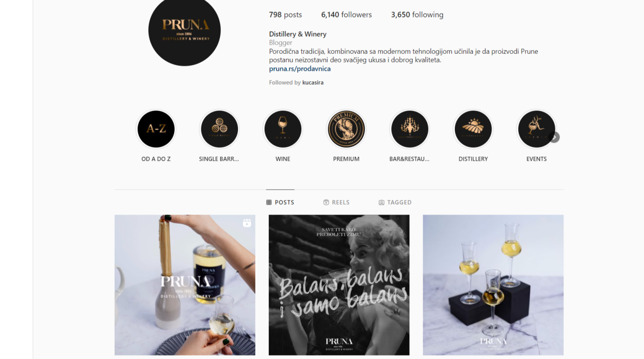The height and width of the screenshot is (359, 644).
Task: Open the BAR&RESTAU... chandelier highlight
Action: tap(410, 129)
